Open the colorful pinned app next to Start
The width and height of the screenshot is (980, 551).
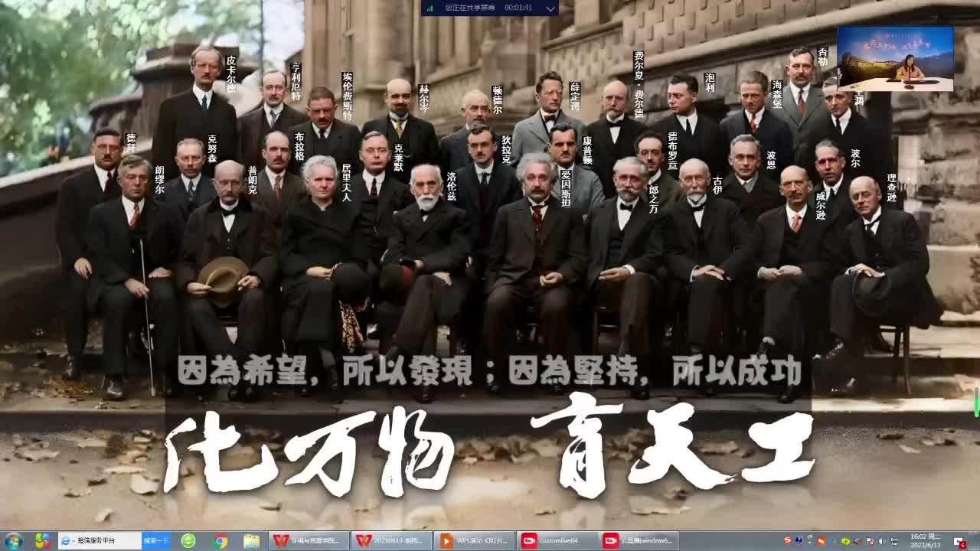point(42,540)
